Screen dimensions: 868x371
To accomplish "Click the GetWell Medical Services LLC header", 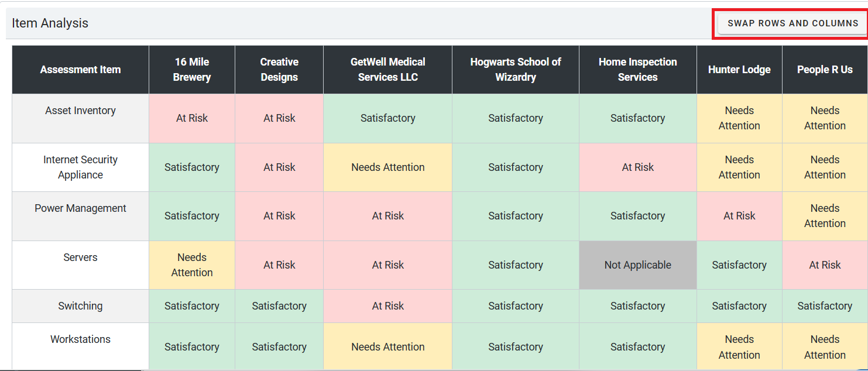I will (x=388, y=70).
